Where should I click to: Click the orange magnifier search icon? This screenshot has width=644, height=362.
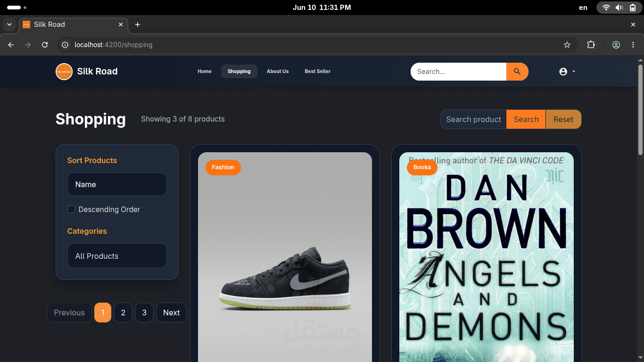(517, 72)
